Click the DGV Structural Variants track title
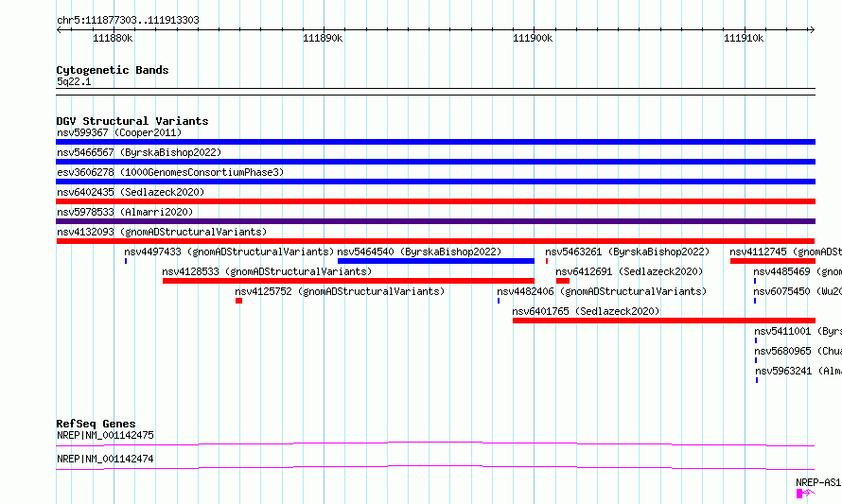Image resolution: width=842 pixels, height=504 pixels. click(132, 121)
